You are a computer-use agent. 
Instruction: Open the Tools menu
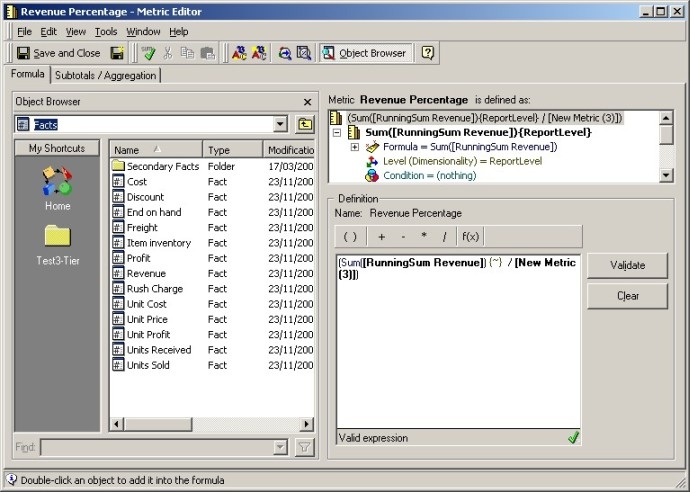tap(105, 32)
